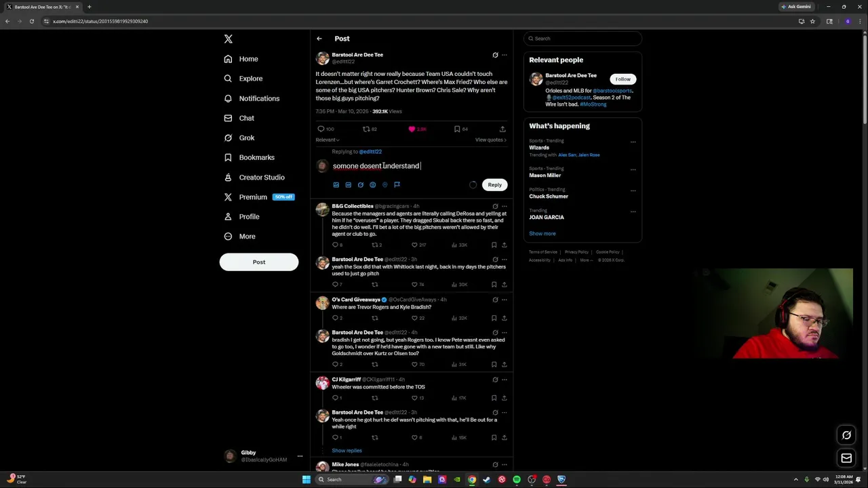Image resolution: width=868 pixels, height=488 pixels.
Task: Bookmark CJ Kilgarriff's comment
Action: tap(494, 398)
